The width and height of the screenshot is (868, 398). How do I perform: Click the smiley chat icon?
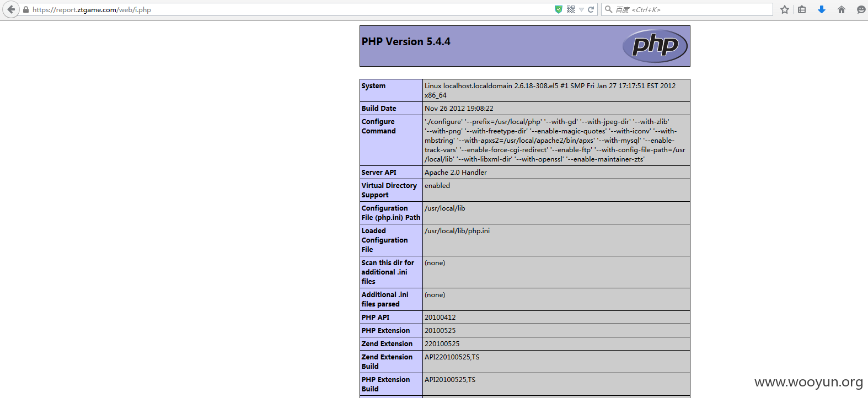[861, 9]
